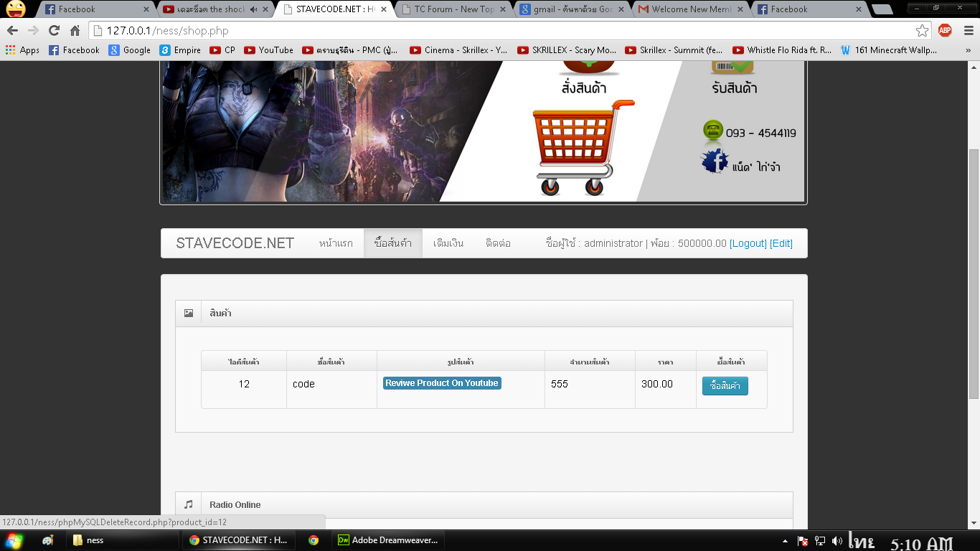Viewport: 980px width, 551px height.
Task: Open Adobe Dreamweaver from the taskbar
Action: pyautogui.click(x=388, y=540)
